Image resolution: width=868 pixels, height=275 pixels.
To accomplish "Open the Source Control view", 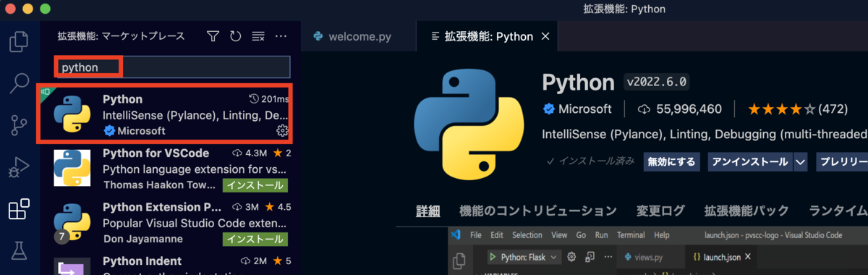I will tap(19, 125).
